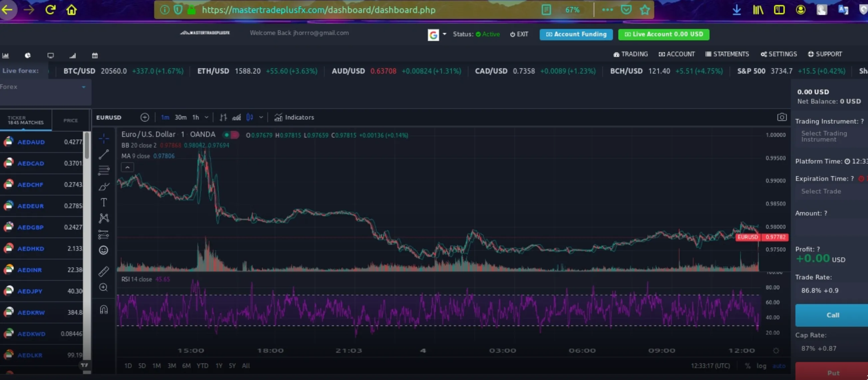The image size is (868, 380).
Task: Open the SUPPORT menu
Action: click(825, 54)
